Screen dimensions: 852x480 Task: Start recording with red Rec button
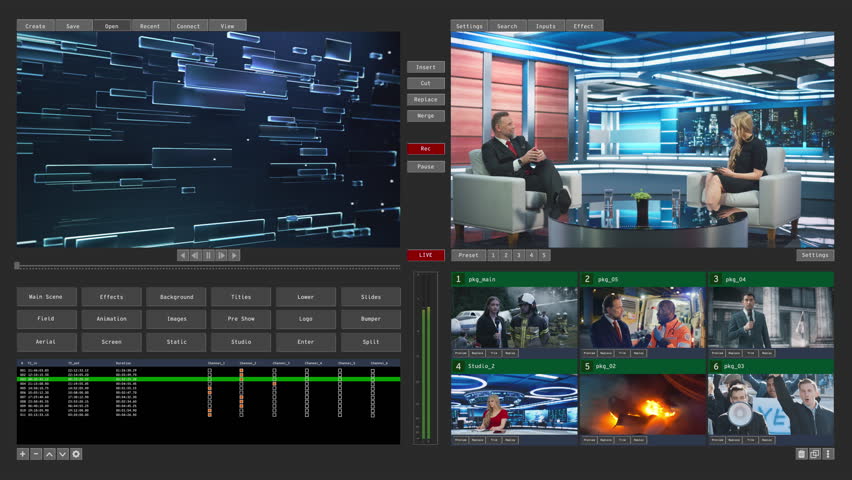pos(425,148)
